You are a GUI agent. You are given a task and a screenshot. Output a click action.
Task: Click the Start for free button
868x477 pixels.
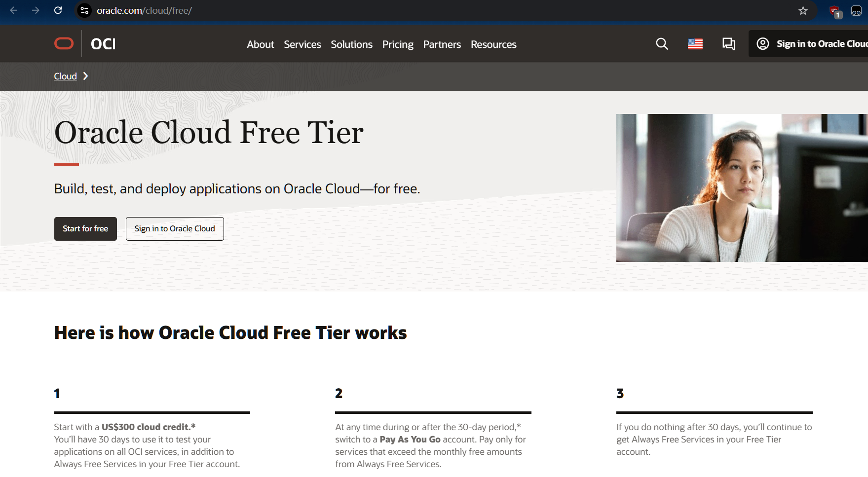(x=85, y=229)
